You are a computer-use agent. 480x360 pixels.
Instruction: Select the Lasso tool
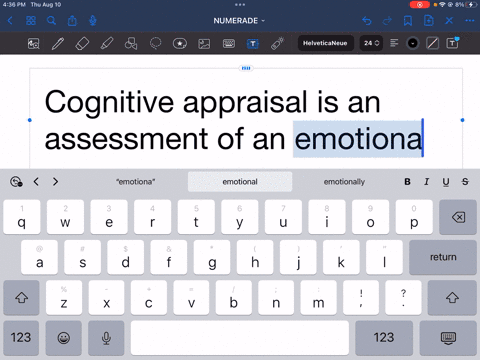pyautogui.click(x=155, y=43)
